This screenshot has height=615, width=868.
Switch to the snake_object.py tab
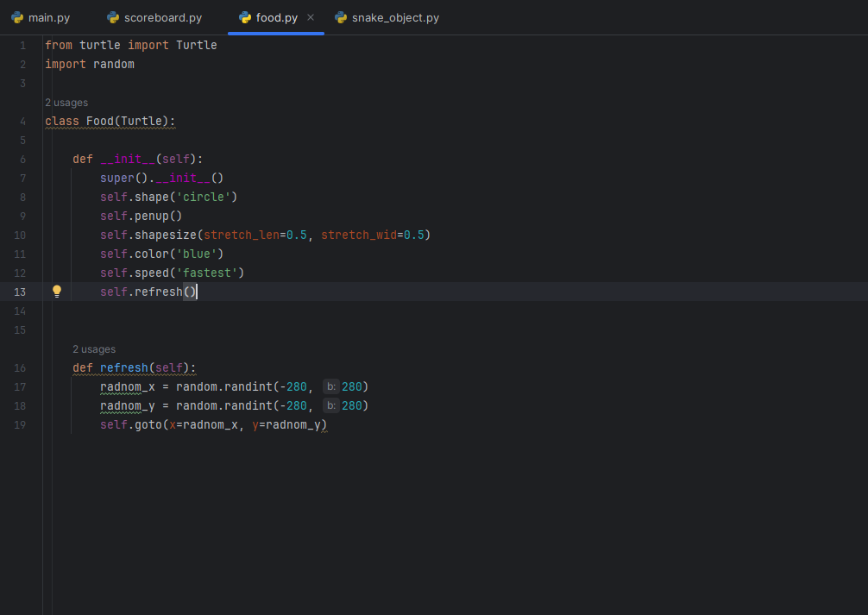395,17
